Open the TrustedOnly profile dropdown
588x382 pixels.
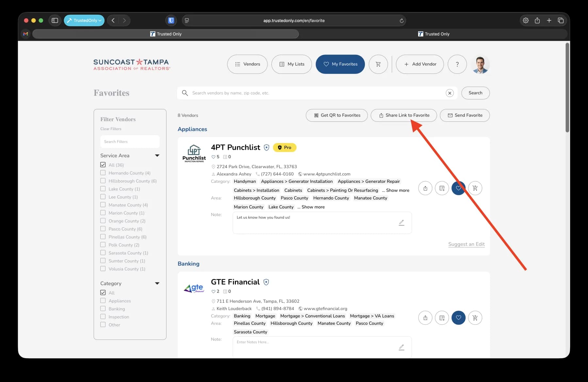tap(84, 20)
